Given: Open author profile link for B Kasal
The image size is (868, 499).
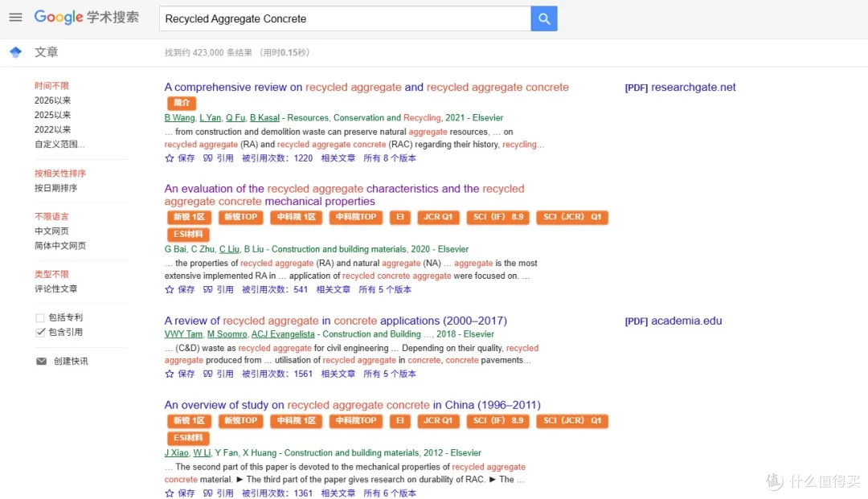Looking at the screenshot, I should click(x=264, y=118).
